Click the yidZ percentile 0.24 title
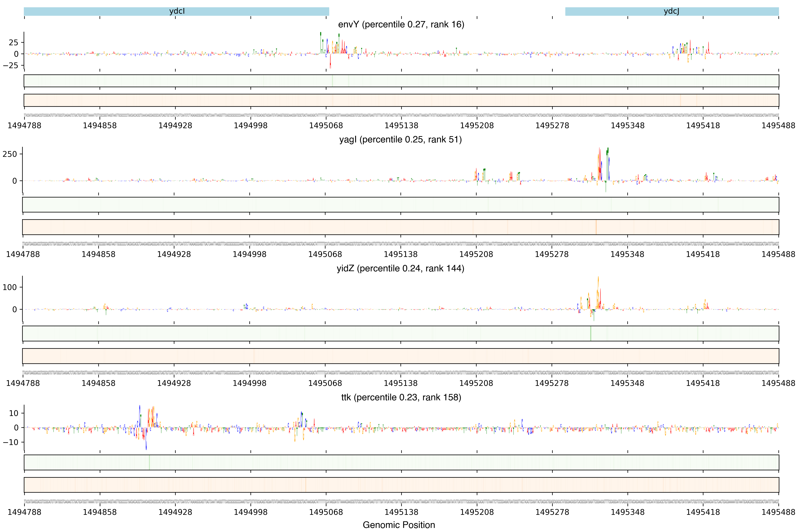This screenshot has height=532, width=798. 400,268
